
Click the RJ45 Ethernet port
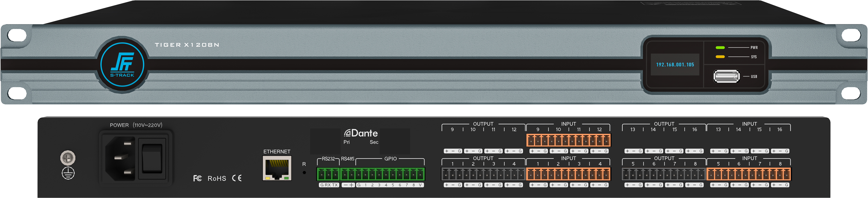point(277,168)
